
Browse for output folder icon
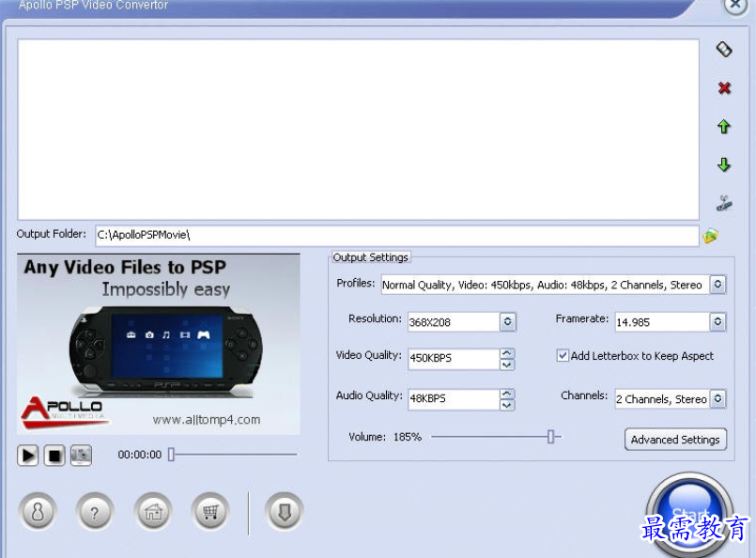coord(710,236)
